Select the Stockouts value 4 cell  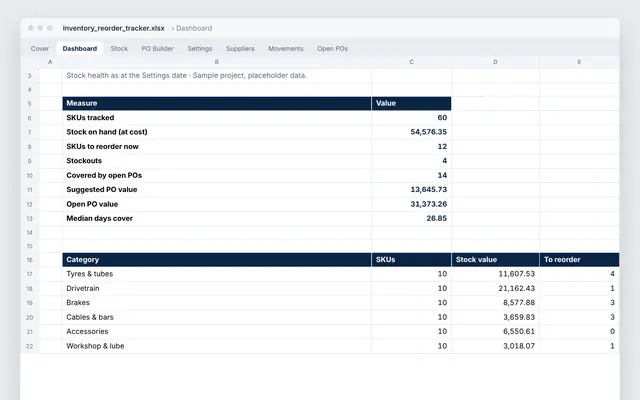point(411,161)
